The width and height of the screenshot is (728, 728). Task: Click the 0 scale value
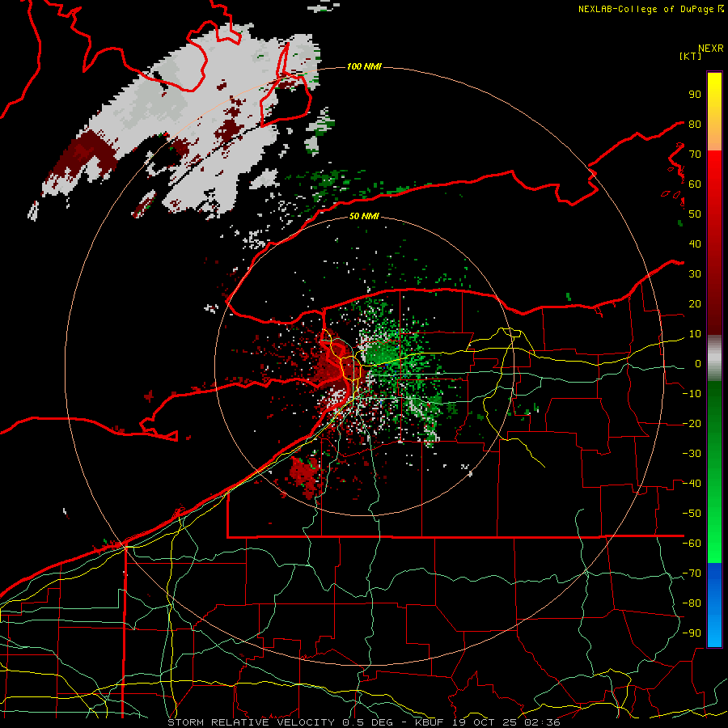[697, 363]
